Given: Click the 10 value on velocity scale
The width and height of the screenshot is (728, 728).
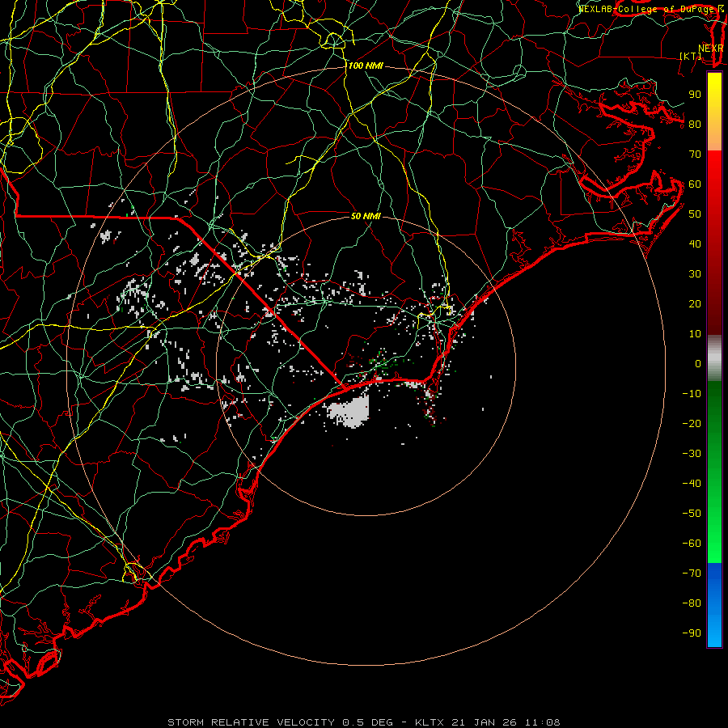Looking at the screenshot, I should tap(695, 334).
